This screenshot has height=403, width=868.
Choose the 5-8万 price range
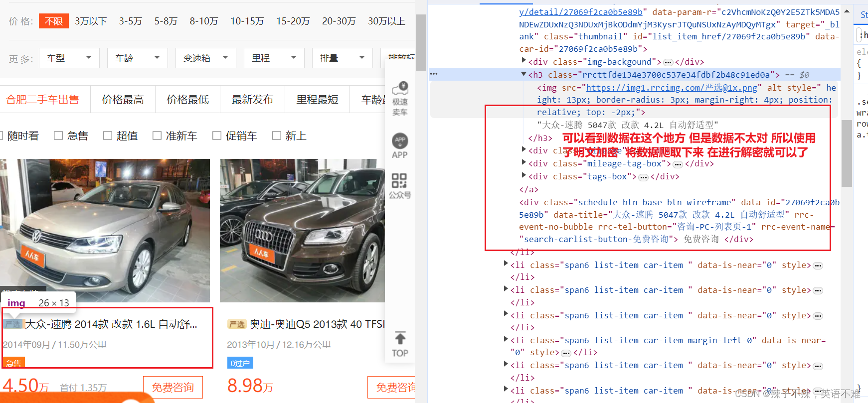pyautogui.click(x=166, y=21)
